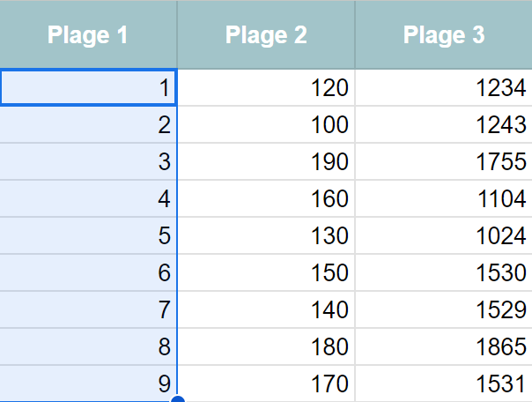The height and width of the screenshot is (402, 532).
Task: Click the cell with value 120
Action: coord(266,87)
